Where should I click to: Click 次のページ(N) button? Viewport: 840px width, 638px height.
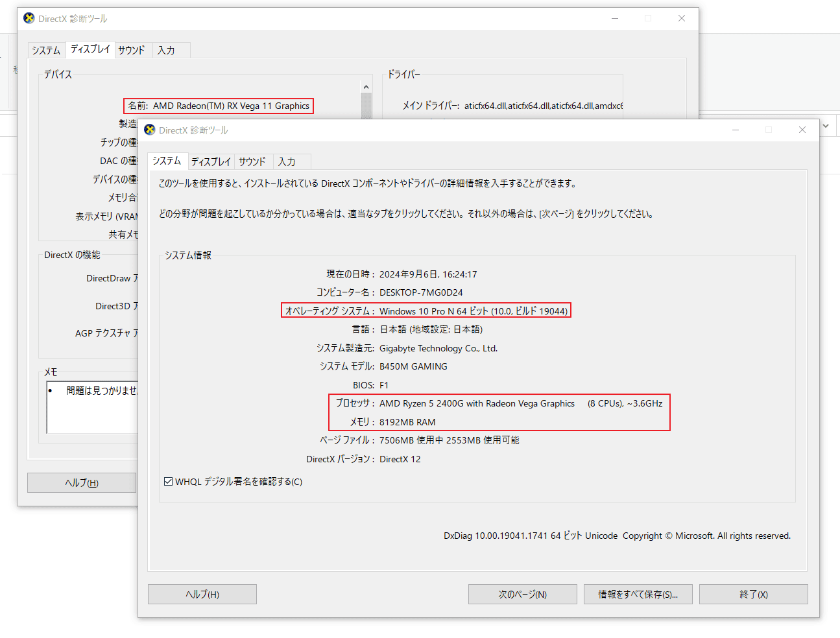[523, 594]
